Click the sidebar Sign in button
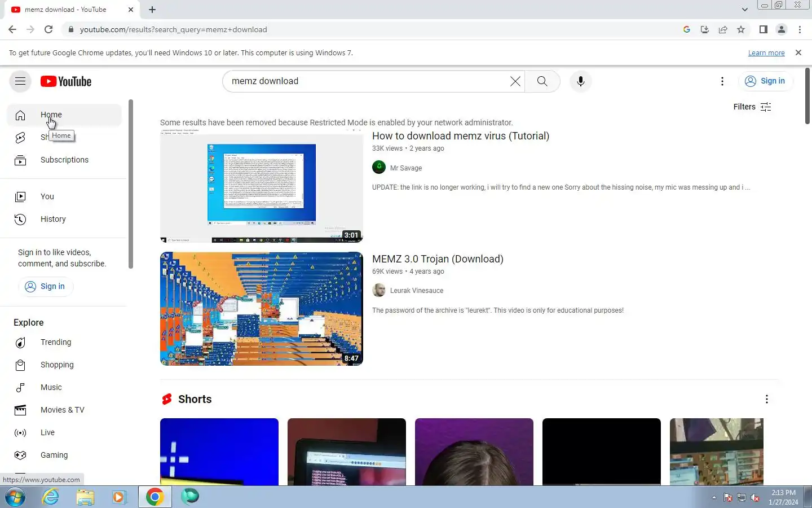The width and height of the screenshot is (812, 508). 46,286
